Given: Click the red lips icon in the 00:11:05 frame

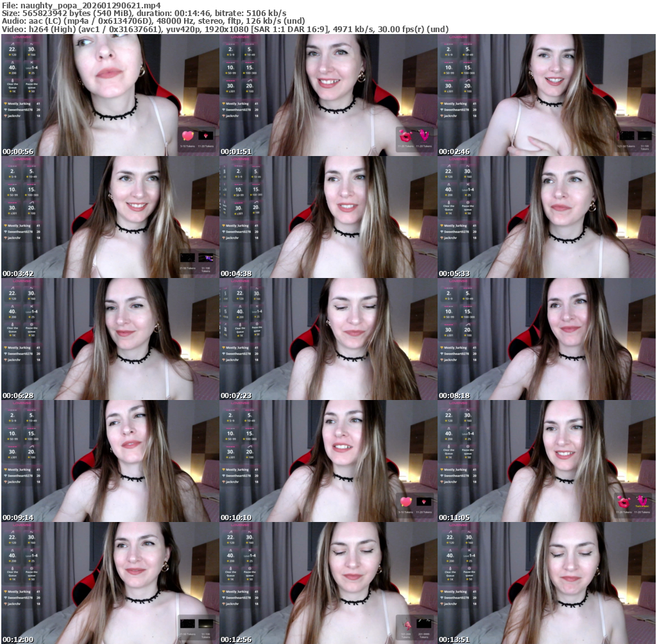Looking at the screenshot, I should (622, 501).
